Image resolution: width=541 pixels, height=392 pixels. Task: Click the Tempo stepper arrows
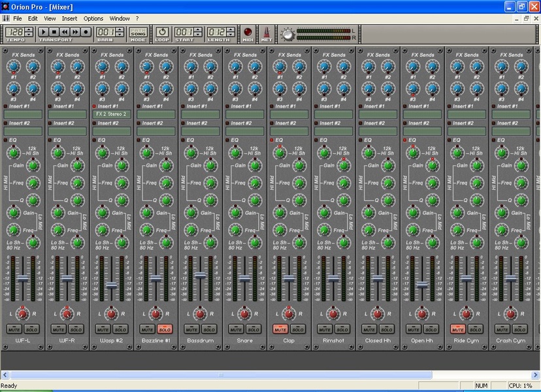pyautogui.click(x=29, y=31)
